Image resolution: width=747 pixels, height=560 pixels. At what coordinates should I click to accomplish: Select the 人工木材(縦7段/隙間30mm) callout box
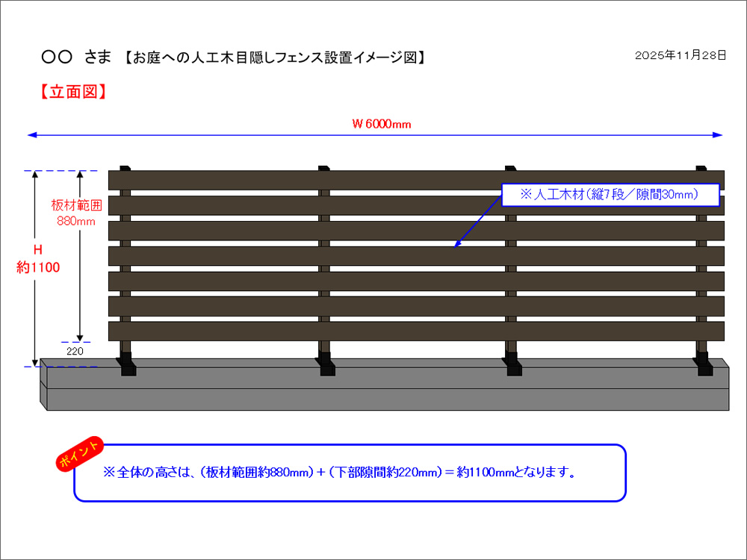(610, 195)
